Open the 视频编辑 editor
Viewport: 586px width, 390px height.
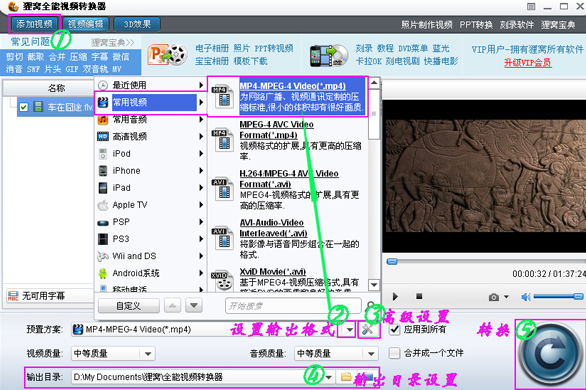click(86, 24)
